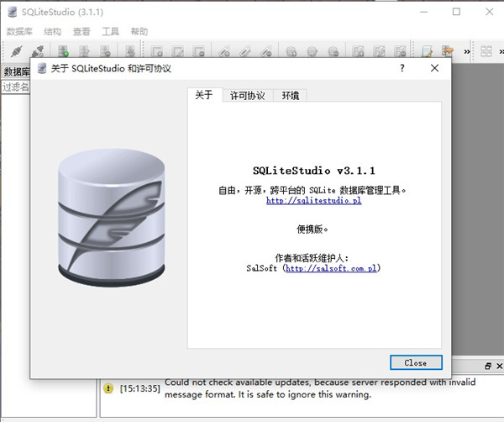Click the yellow warning icon in status message
The image size is (504, 422).
click(x=108, y=388)
